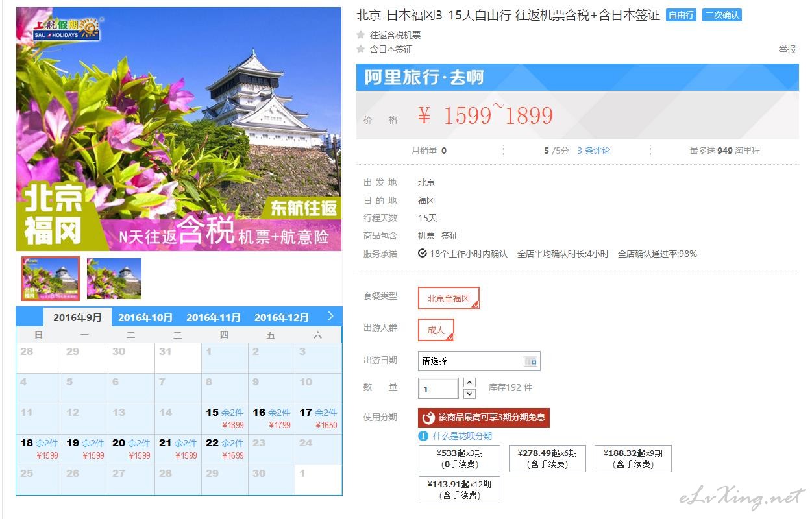The image size is (812, 519).
Task: Switch to the 2016年12月 calendar tab
Action: coord(282,317)
